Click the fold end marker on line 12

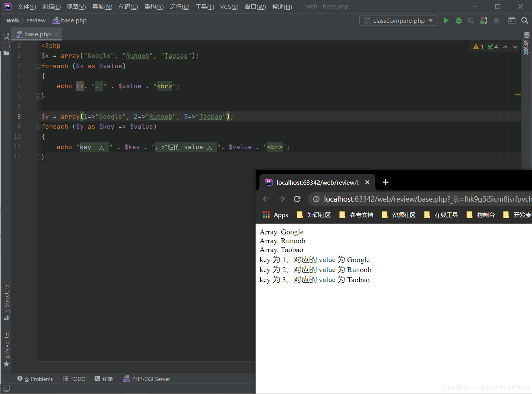[x=38, y=157]
